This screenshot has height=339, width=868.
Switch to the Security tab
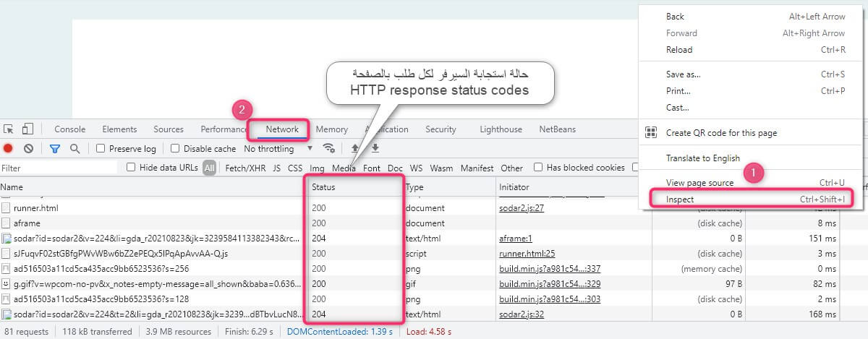(x=441, y=129)
